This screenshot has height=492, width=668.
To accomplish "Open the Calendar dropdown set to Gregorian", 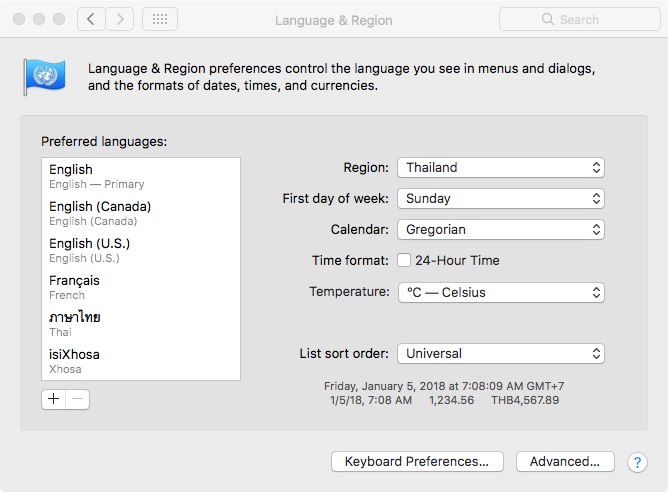I will [x=500, y=230].
